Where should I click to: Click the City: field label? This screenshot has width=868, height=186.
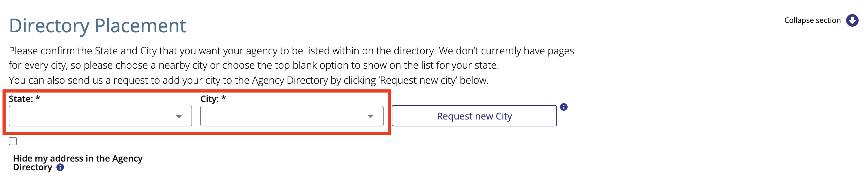pyautogui.click(x=209, y=99)
